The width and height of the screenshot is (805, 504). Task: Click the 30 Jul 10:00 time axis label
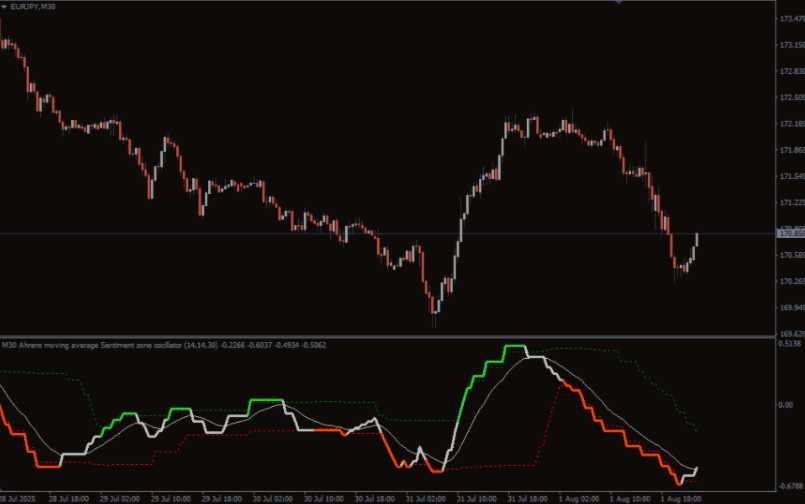point(323,498)
